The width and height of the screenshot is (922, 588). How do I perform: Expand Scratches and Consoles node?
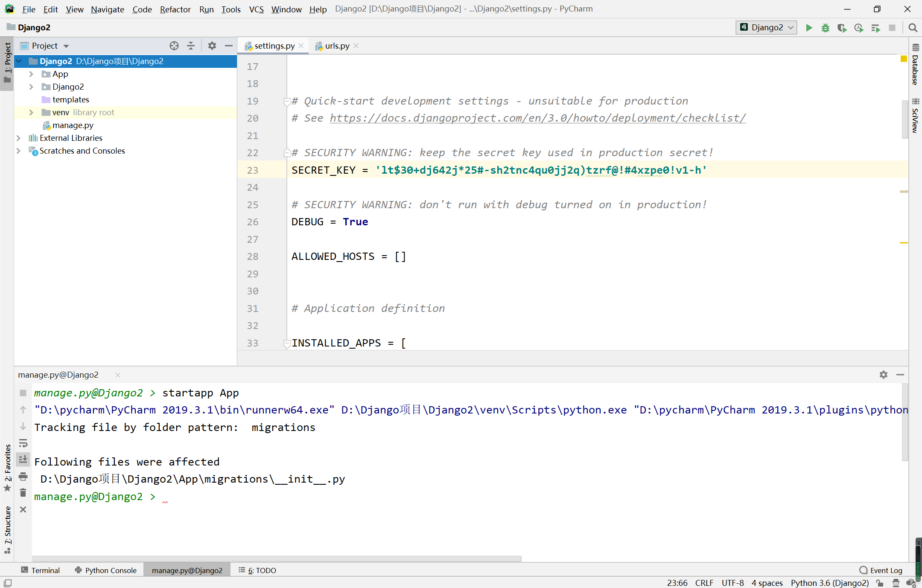pos(18,151)
